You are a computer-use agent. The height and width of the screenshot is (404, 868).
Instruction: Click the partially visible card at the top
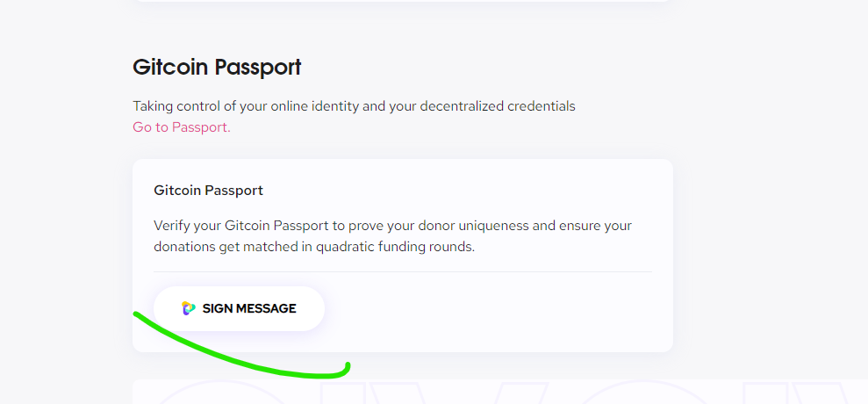coord(403,1)
